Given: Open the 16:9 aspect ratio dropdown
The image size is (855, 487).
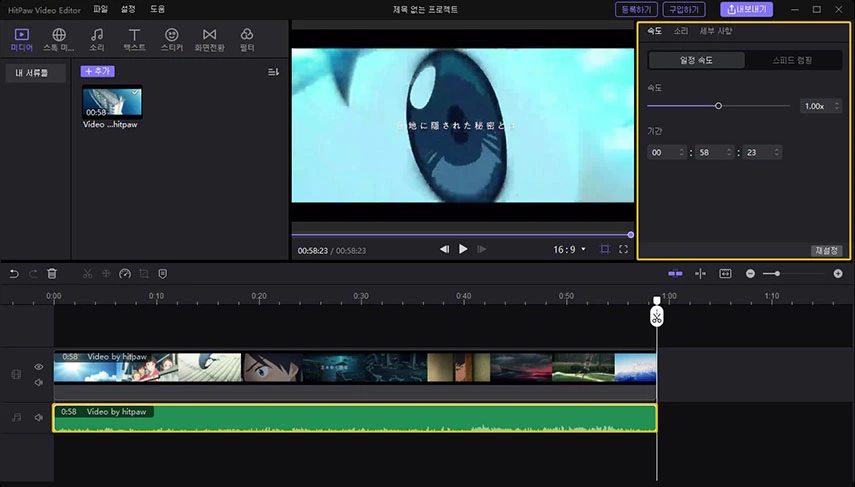Looking at the screenshot, I should click(569, 249).
